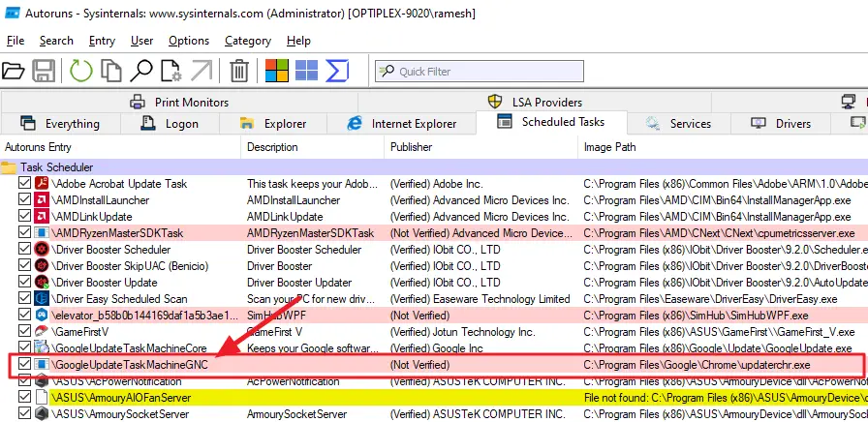Image resolution: width=868 pixels, height=422 pixels.
Task: Sort by Image Path column header
Action: 723,147
